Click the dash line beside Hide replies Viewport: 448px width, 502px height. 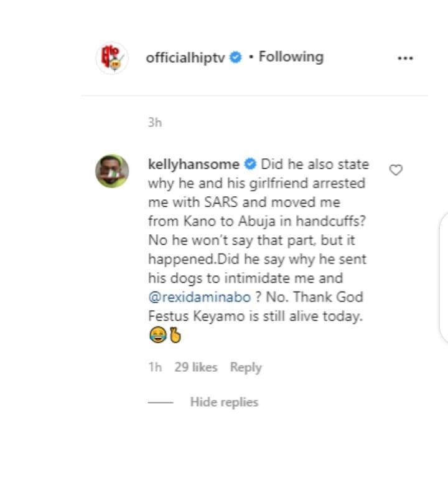click(161, 402)
